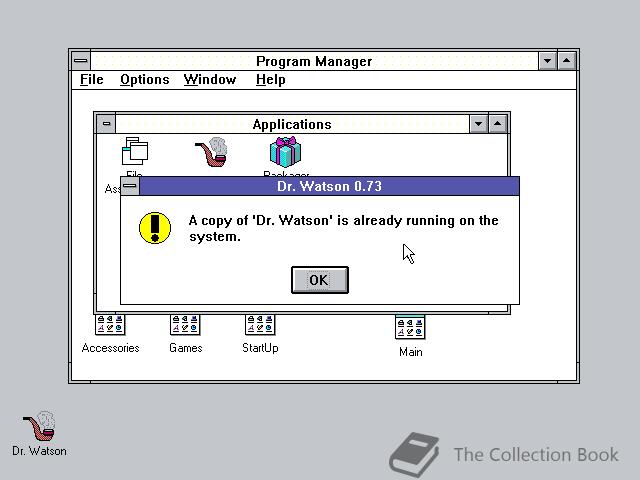Click the File Manager icon in Applications
Image resolution: width=640 pixels, height=480 pixels.
[135, 151]
